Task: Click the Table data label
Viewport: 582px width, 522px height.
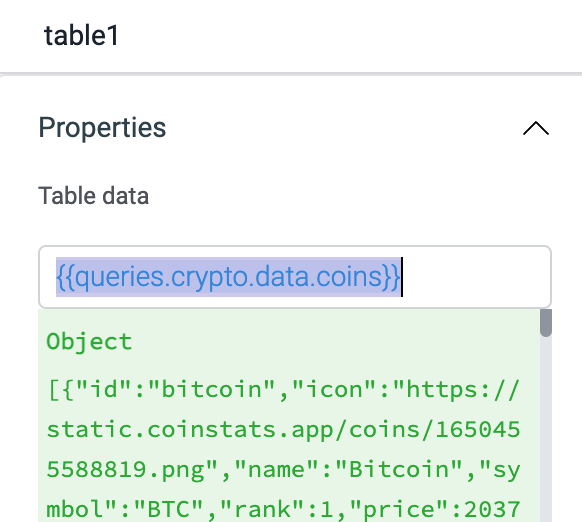Action: pyautogui.click(x=94, y=196)
